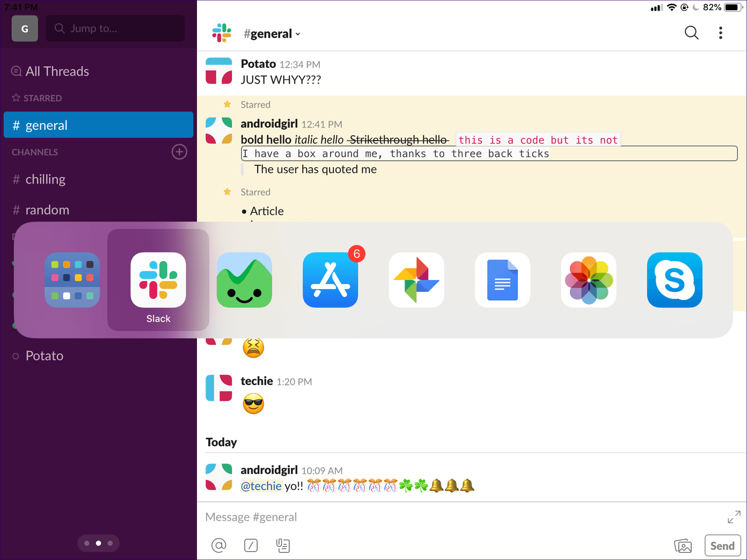The image size is (747, 560).
Task: Click the code block 'I have a box around me'
Action: pos(489,154)
